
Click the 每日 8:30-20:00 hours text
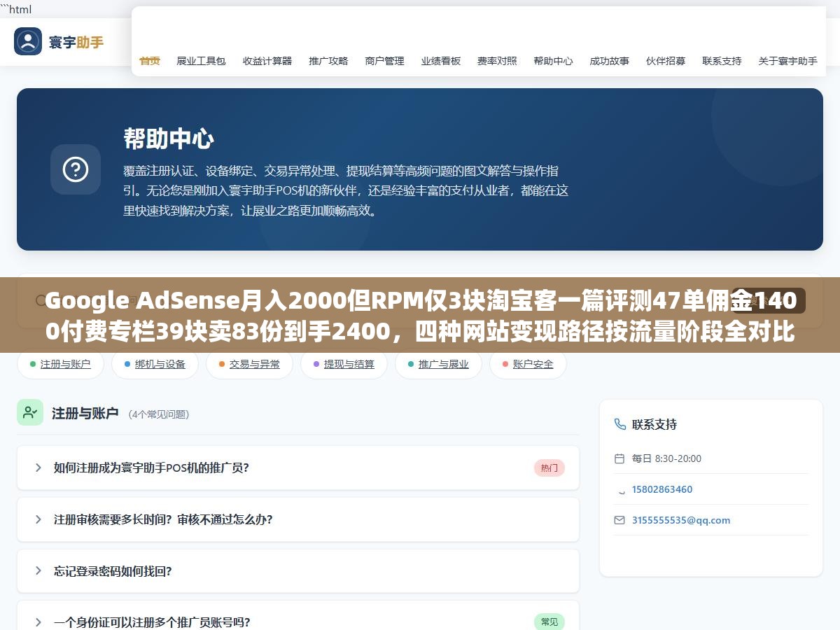pos(666,458)
